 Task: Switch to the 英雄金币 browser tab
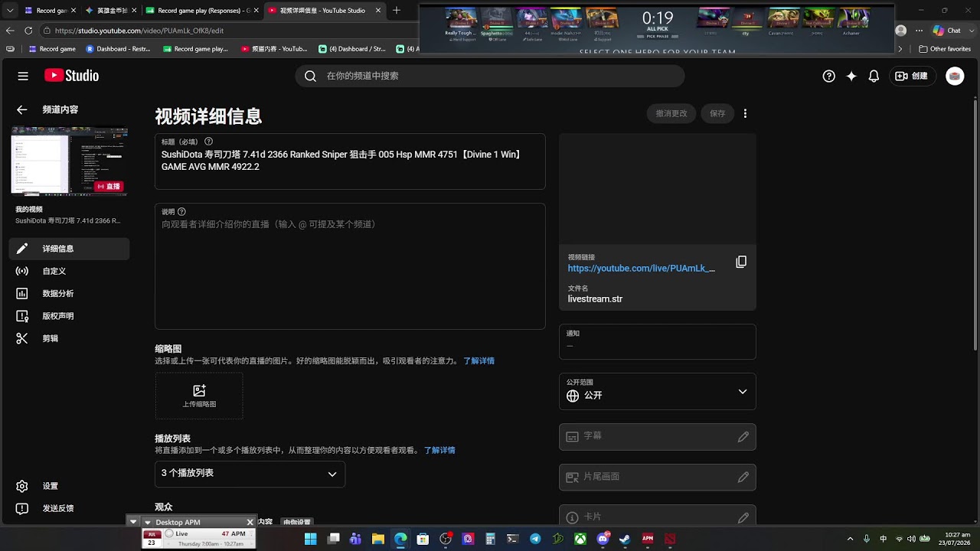click(110, 11)
